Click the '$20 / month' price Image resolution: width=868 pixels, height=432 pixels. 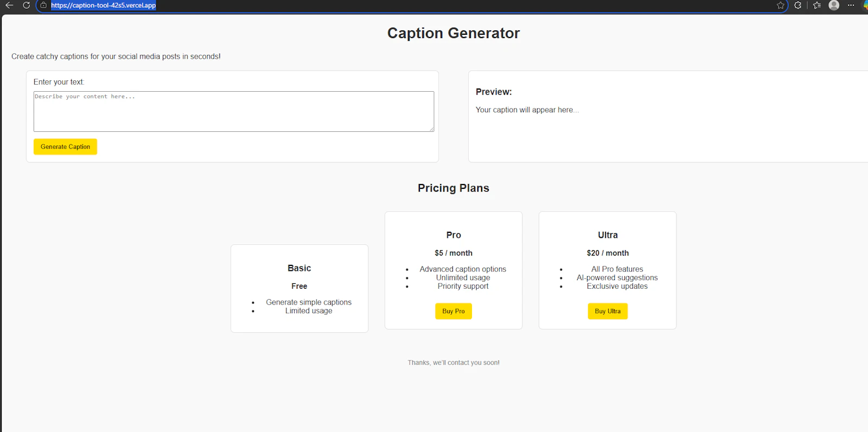pos(608,253)
